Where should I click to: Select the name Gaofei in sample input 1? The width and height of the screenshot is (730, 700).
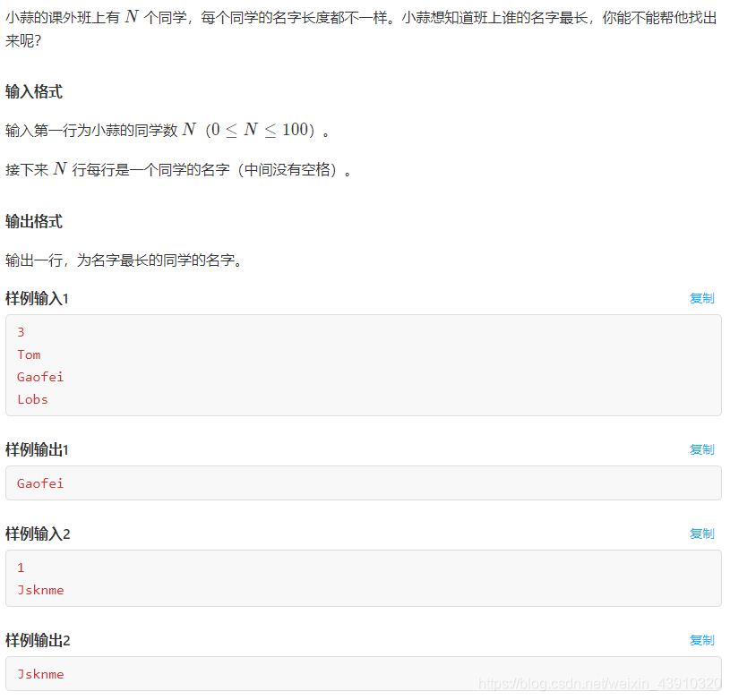pyautogui.click(x=40, y=377)
